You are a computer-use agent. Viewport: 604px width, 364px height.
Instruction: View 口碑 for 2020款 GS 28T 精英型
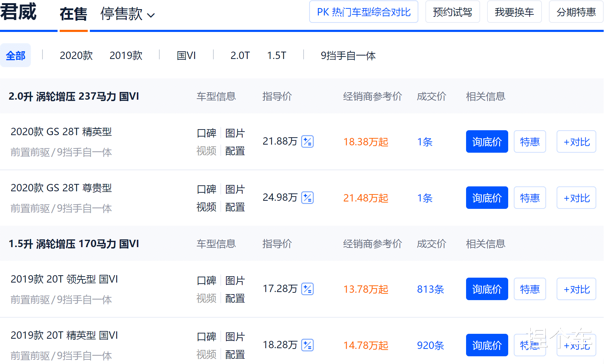coord(206,133)
